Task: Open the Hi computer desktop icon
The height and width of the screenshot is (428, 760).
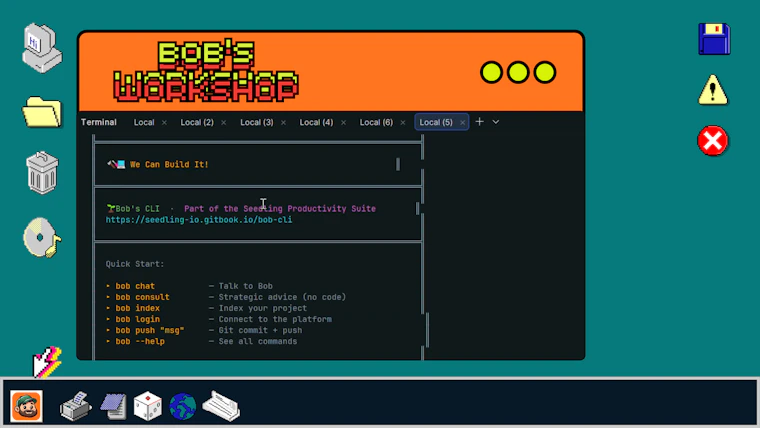Action: [x=42, y=48]
